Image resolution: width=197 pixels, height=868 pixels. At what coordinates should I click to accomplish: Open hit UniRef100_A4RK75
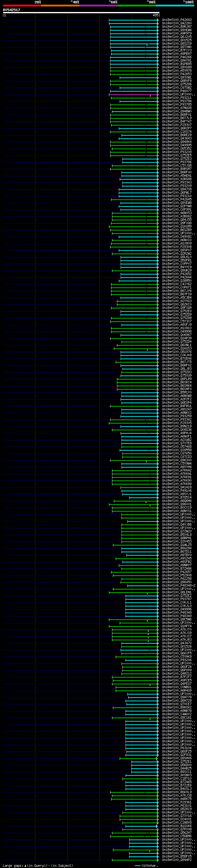[177, 799]
